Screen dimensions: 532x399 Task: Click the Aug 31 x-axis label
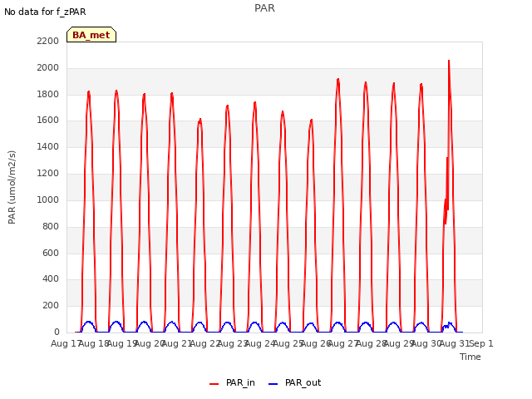coord(455,343)
